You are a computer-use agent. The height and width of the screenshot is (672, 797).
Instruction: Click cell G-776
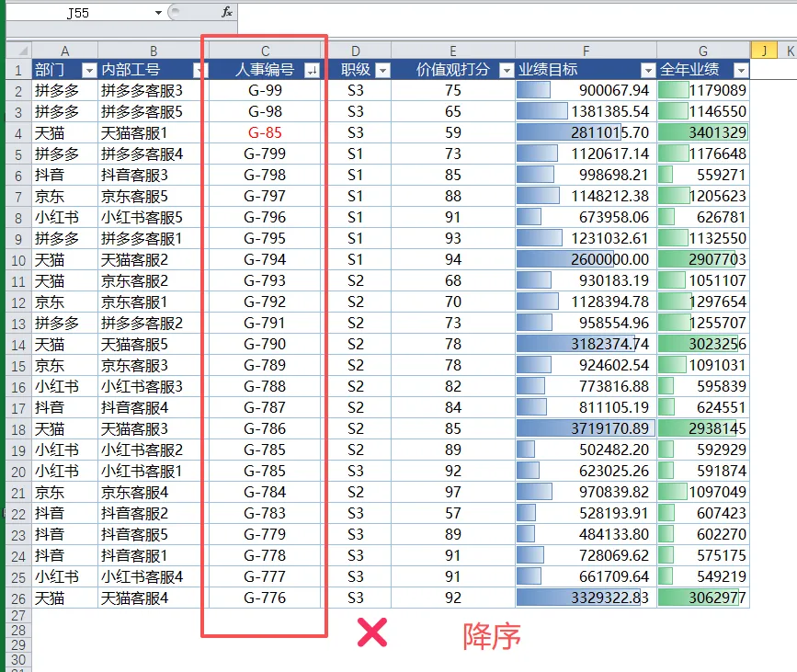[265, 598]
